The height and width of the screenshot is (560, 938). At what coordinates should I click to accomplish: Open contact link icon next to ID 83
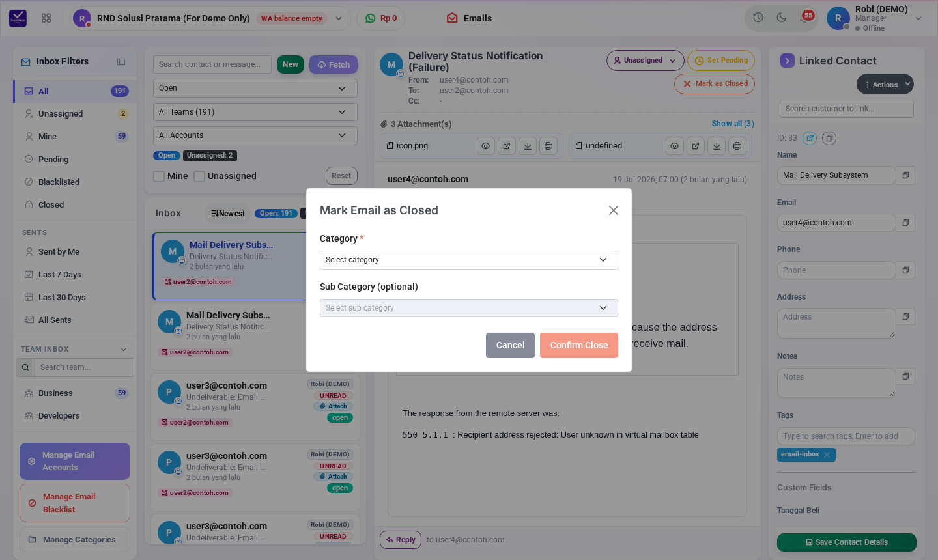pos(810,138)
